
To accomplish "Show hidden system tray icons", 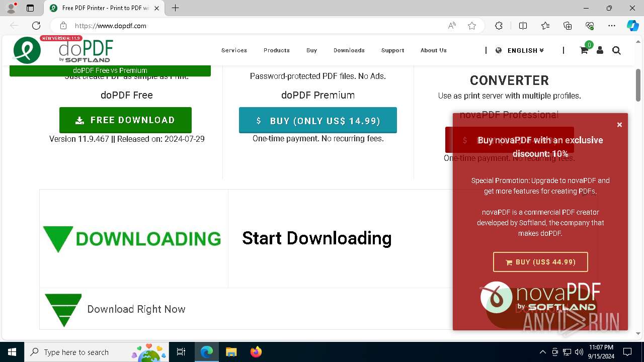I will pos(542,352).
